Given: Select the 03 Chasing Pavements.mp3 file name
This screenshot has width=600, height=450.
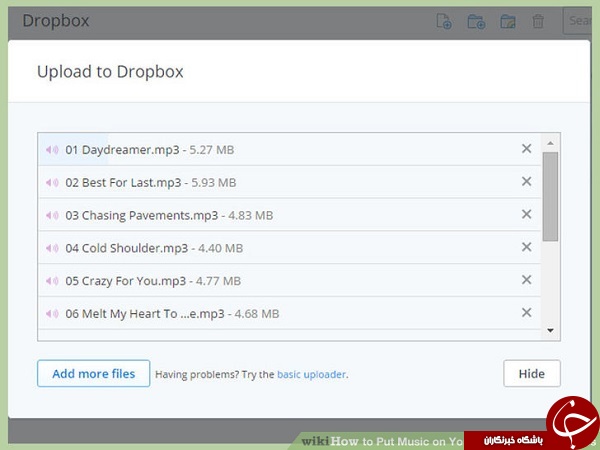Looking at the screenshot, I should pos(142,216).
